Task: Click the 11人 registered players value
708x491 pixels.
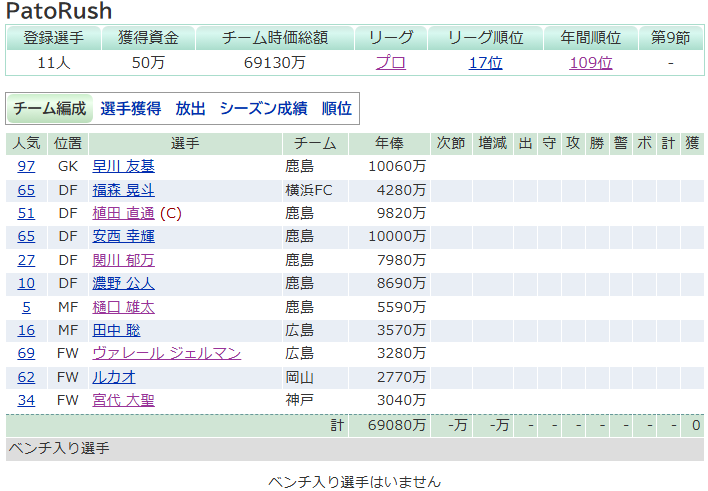Action: (54, 62)
